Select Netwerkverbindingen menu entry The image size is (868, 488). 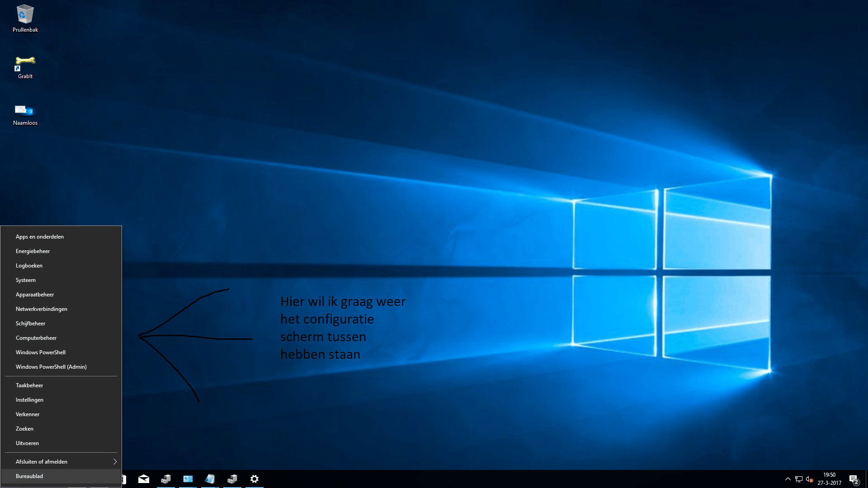(42, 309)
